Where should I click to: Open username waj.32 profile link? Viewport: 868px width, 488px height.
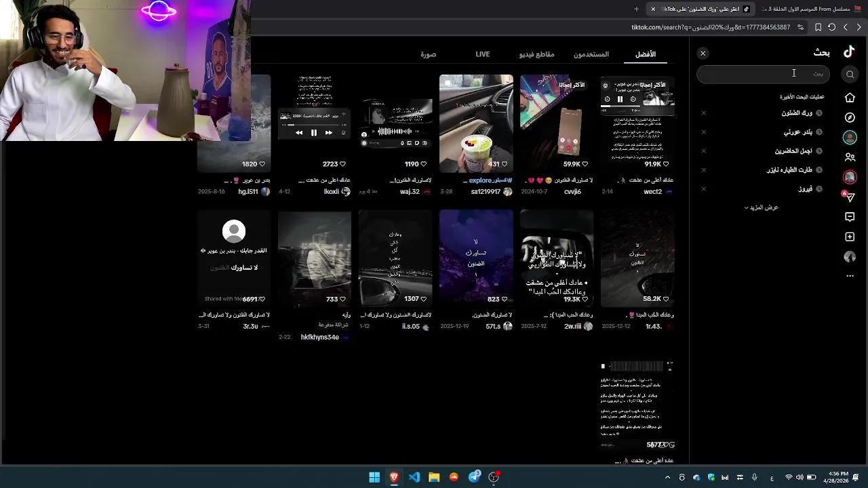(x=410, y=192)
